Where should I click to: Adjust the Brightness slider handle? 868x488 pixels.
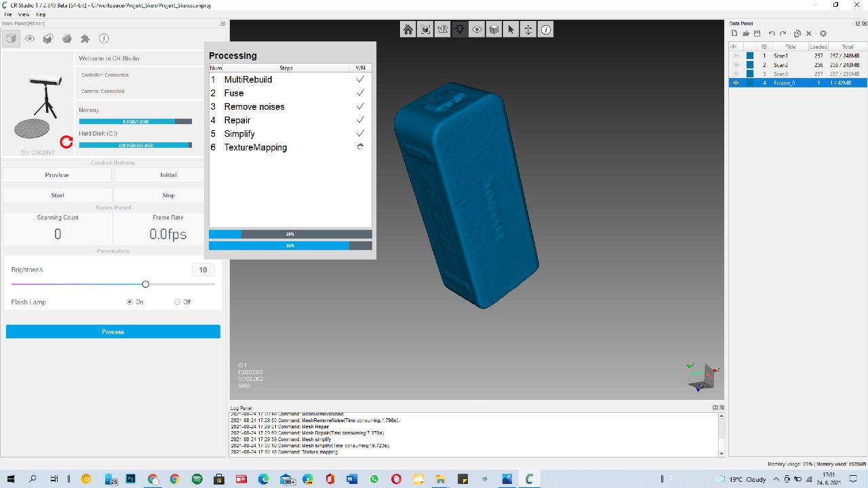pos(145,284)
